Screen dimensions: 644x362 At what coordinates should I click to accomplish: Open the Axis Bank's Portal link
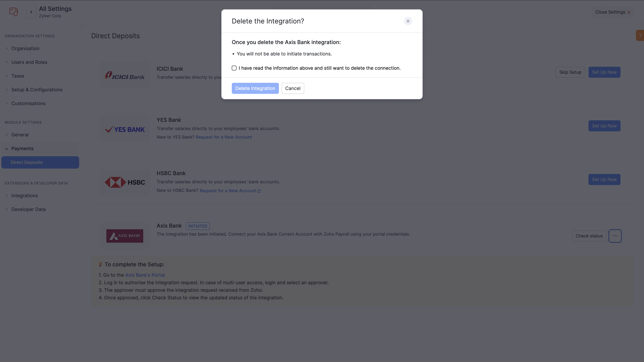(145, 275)
